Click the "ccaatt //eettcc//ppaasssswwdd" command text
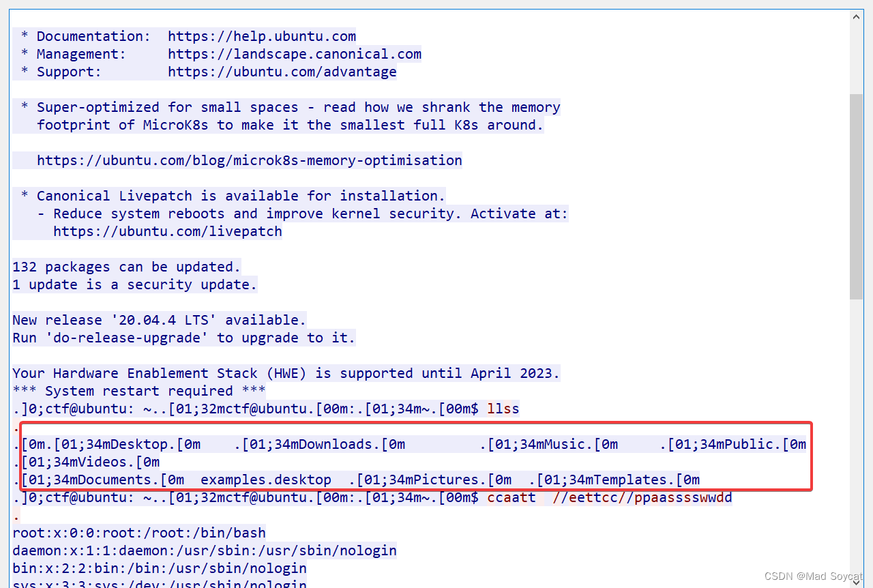Image resolution: width=873 pixels, height=588 pixels. 610,497
